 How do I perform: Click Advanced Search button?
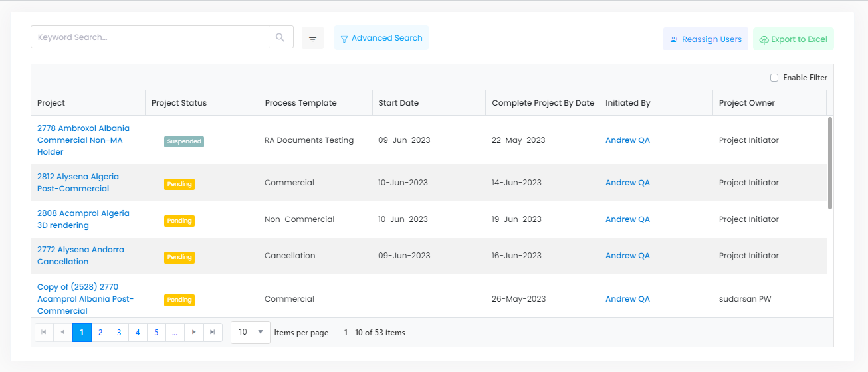(x=381, y=38)
